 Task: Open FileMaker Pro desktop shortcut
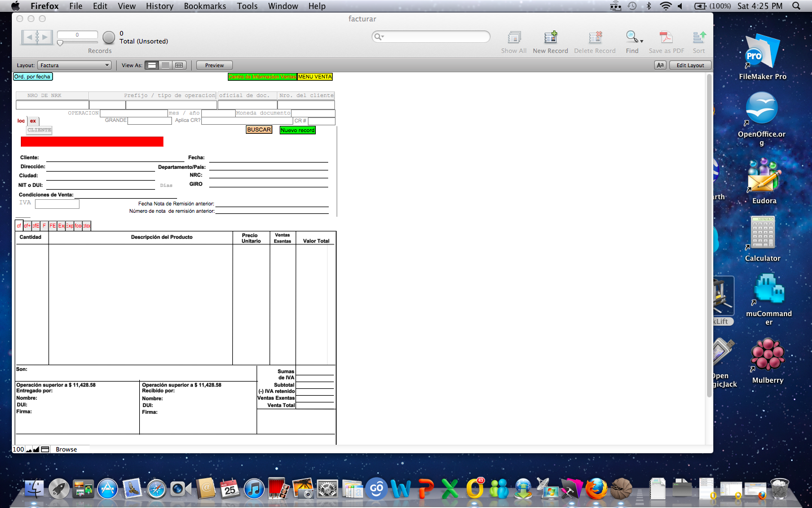pyautogui.click(x=762, y=56)
